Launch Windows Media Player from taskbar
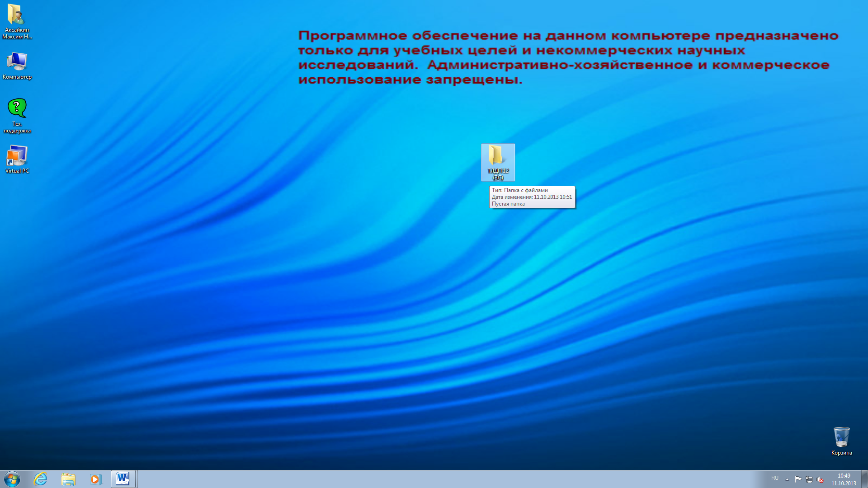The width and height of the screenshot is (868, 488). [95, 479]
